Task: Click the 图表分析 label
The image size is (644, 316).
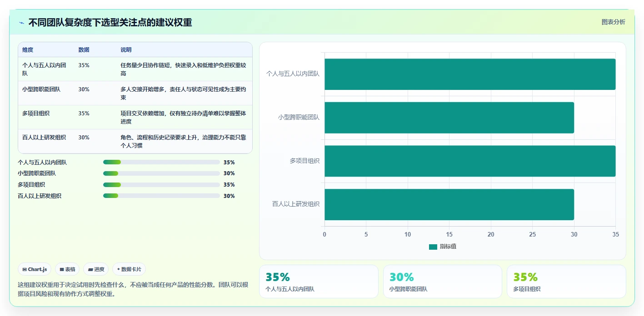Action: pos(613,22)
